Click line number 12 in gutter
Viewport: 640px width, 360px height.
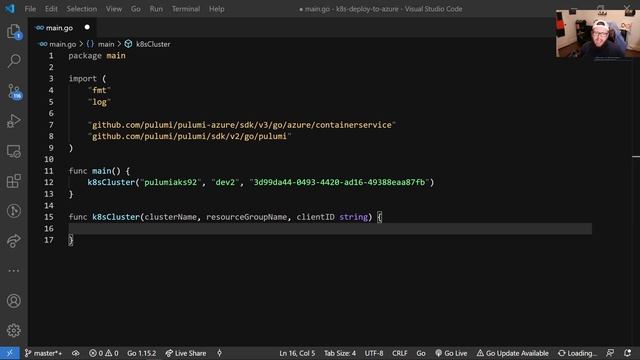pos(49,182)
